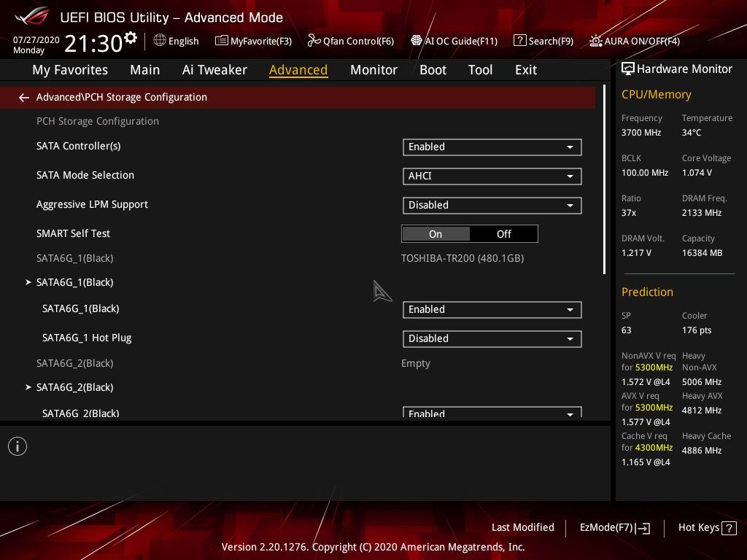Image resolution: width=747 pixels, height=560 pixels.
Task: Open the My Favorites tab
Action: 70,70
